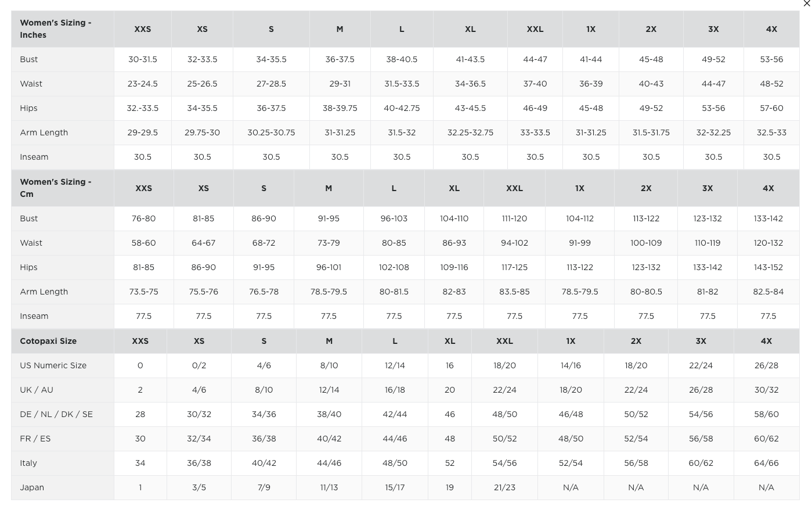The image size is (812, 510).
Task: Click the Italy row label
Action: point(28,463)
